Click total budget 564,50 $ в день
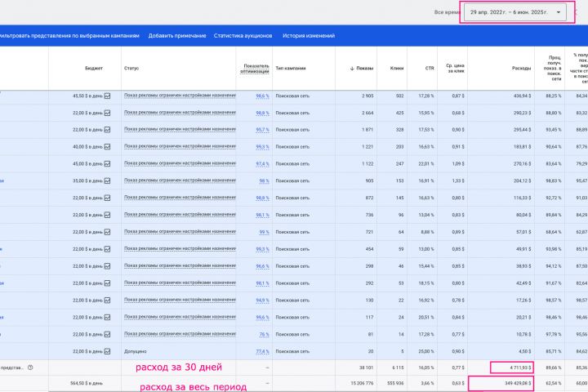Screen dimensions: 588x392 pyautogui.click(x=87, y=383)
